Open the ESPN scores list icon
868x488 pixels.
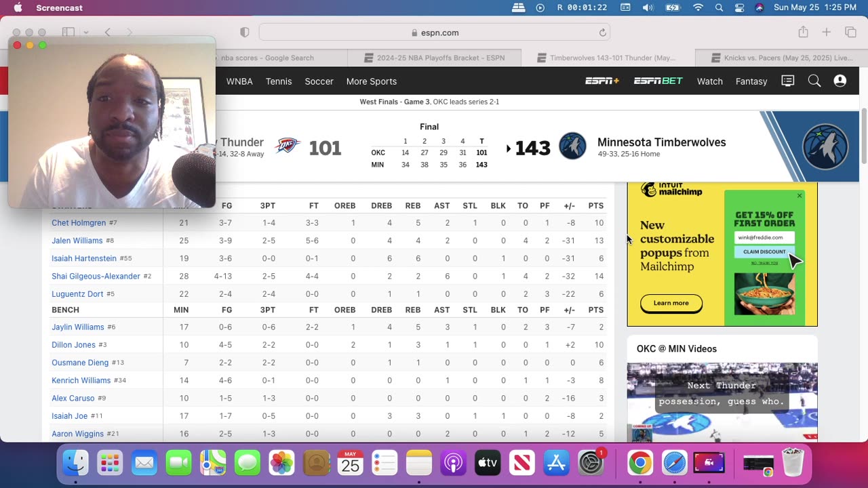[788, 81]
